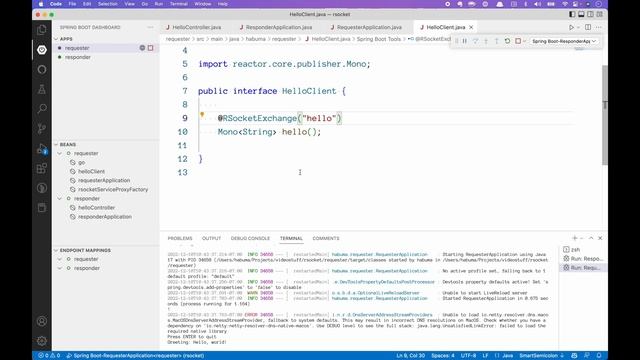Open the stop button dropdown in debug toolbar
The height and width of the screenshot is (360, 640).
pos(524,41)
